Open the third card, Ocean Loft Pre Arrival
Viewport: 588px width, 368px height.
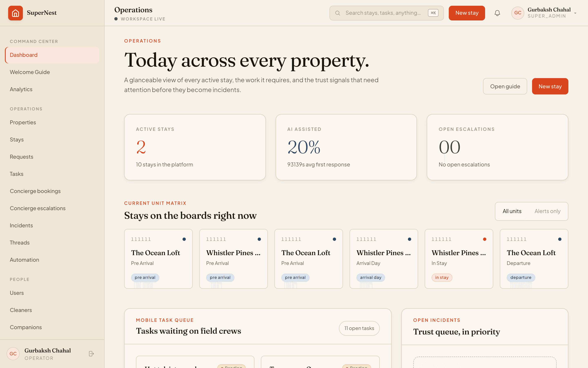tap(308, 259)
